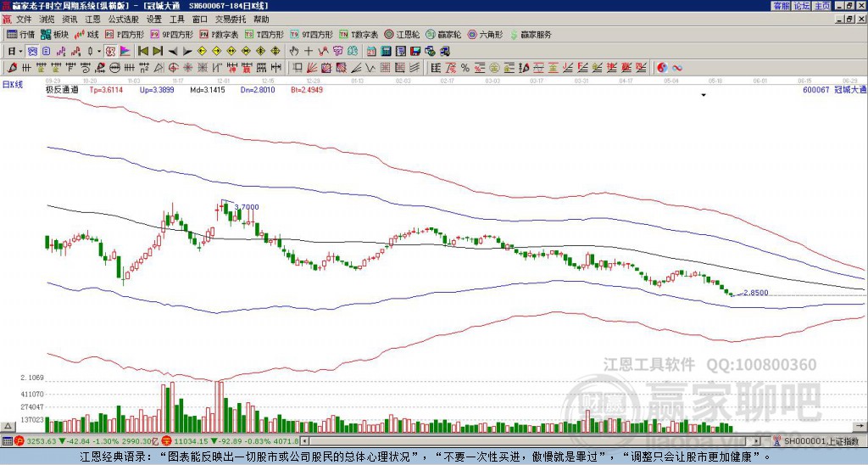This screenshot has height=465, width=868.
Task: Open the T四方形 tool
Action: [x=264, y=34]
